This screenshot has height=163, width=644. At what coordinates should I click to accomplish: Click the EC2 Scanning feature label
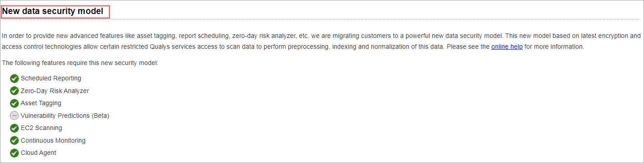tap(41, 128)
